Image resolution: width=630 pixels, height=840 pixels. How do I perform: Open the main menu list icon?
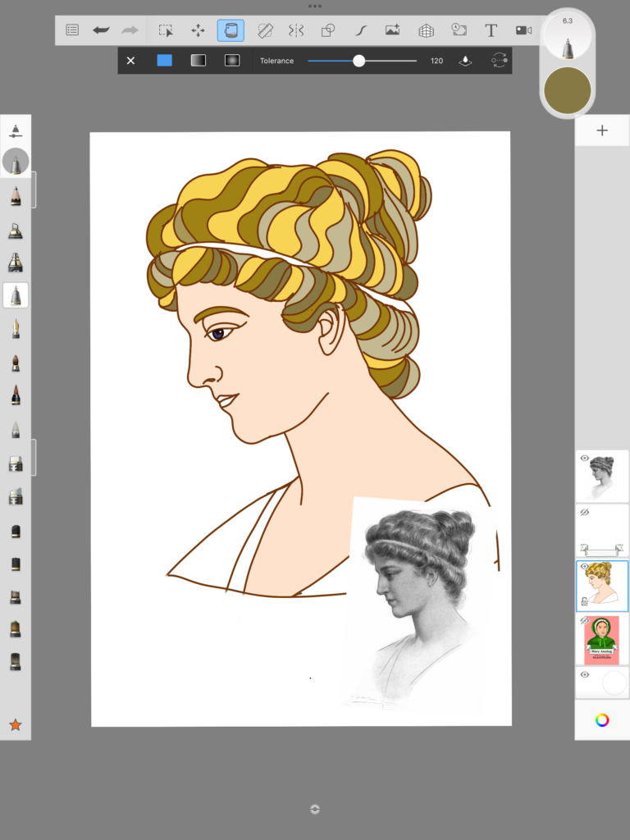[72, 30]
